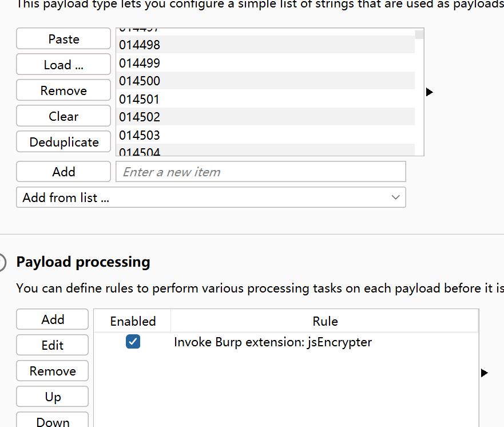Screen dimensions: 504x427
Task: Add the new item to payload list
Action: point(64,172)
